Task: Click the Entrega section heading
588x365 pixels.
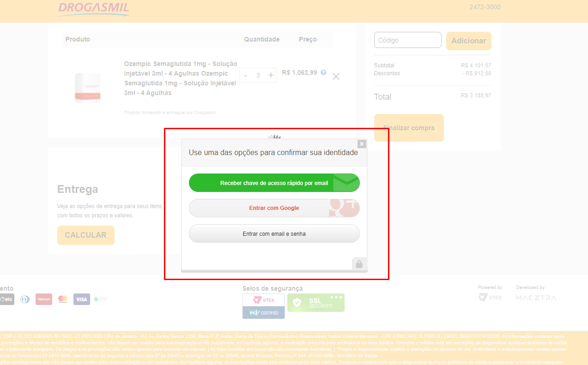Action: 78,189
